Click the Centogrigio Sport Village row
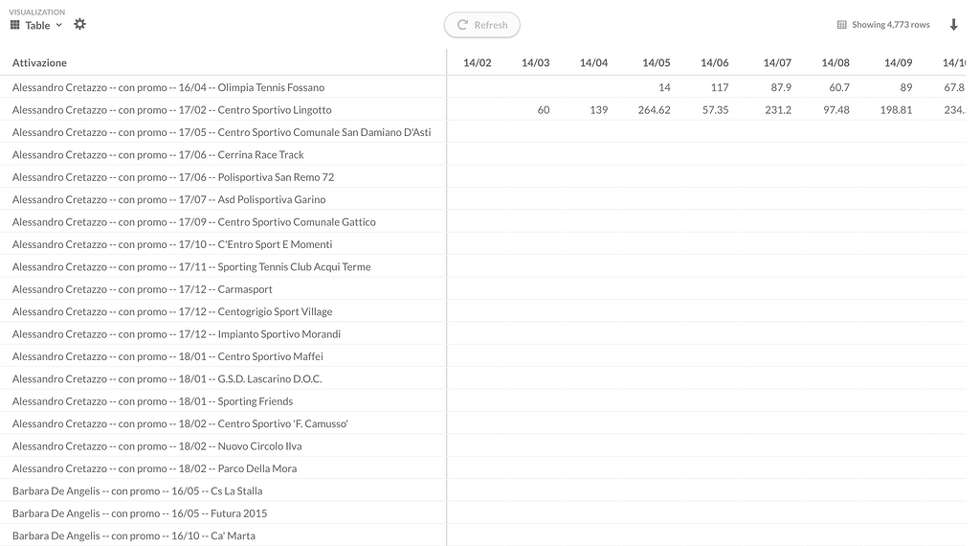The height and width of the screenshot is (546, 980). click(172, 312)
